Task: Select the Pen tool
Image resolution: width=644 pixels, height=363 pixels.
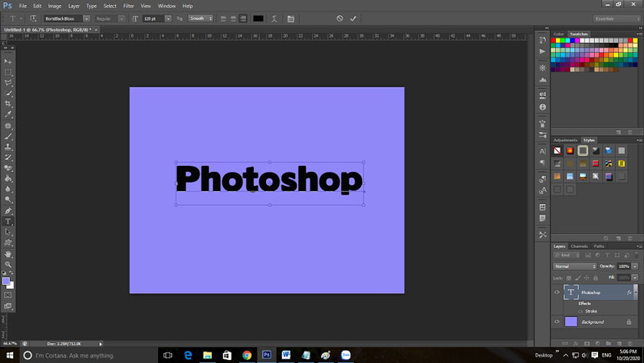Action: pyautogui.click(x=8, y=211)
